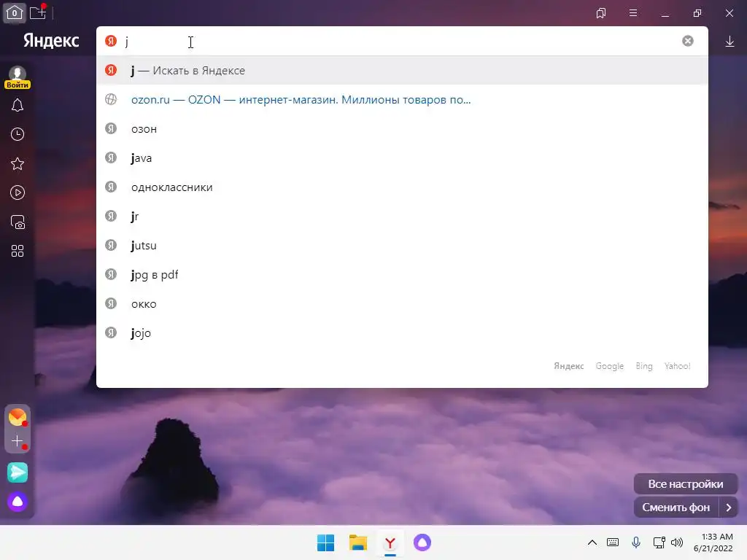Viewport: 747px width, 560px height.
Task: Open volume speaker tray icon
Action: pyautogui.click(x=677, y=542)
